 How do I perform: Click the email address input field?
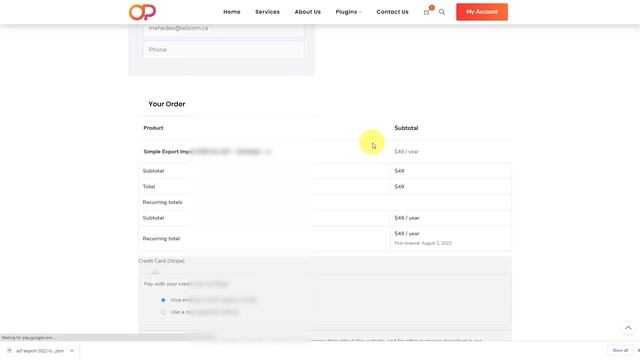click(224, 29)
